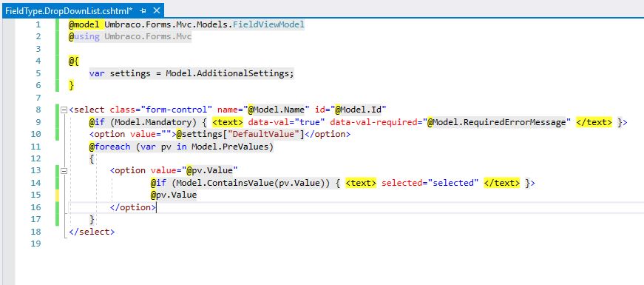The height and width of the screenshot is (285, 644).
Task: Click the closing </select> tag
Action: [x=92, y=232]
